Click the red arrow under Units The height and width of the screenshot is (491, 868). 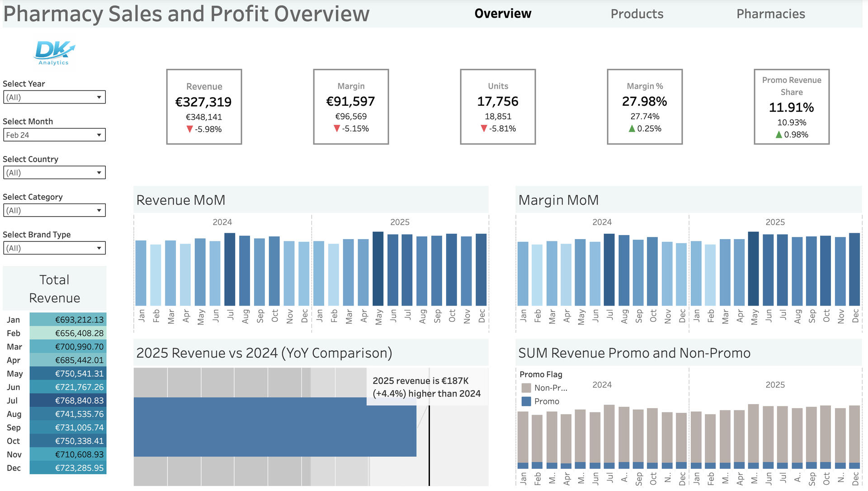coord(483,128)
